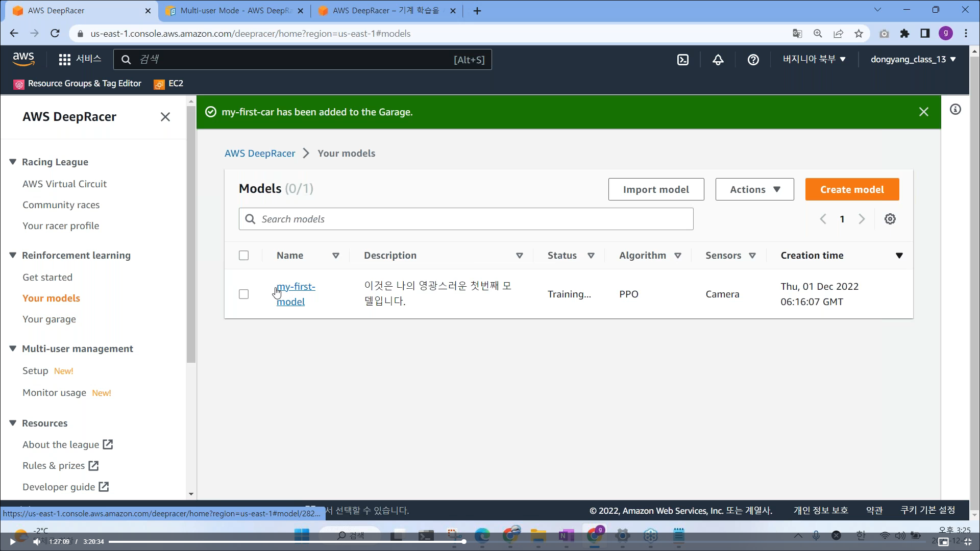Image resolution: width=980 pixels, height=551 pixels.
Task: Click the Create model button
Action: coord(851,189)
